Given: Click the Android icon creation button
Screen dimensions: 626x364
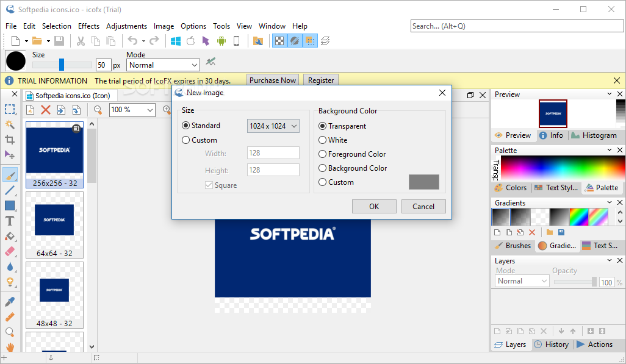Looking at the screenshot, I should point(221,41).
